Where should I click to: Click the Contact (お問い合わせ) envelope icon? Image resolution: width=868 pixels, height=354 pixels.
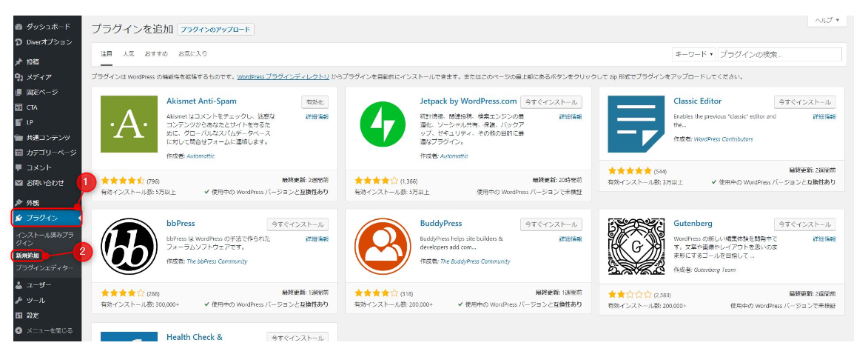coord(19,183)
